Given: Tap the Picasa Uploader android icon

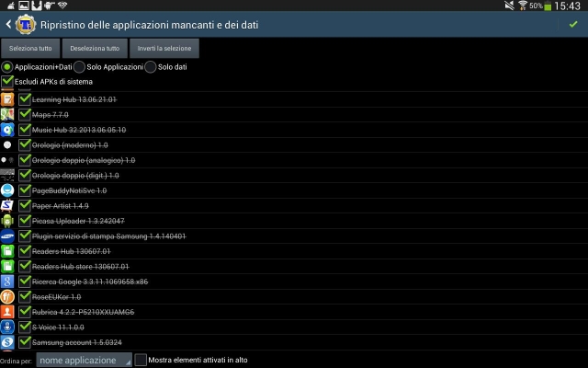Looking at the screenshot, I should [7, 221].
